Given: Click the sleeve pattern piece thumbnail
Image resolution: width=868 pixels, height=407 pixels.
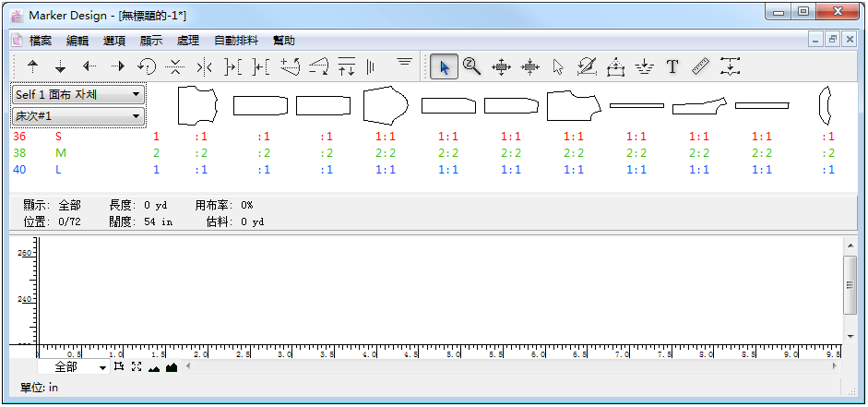Looking at the screenshot, I should [x=386, y=105].
